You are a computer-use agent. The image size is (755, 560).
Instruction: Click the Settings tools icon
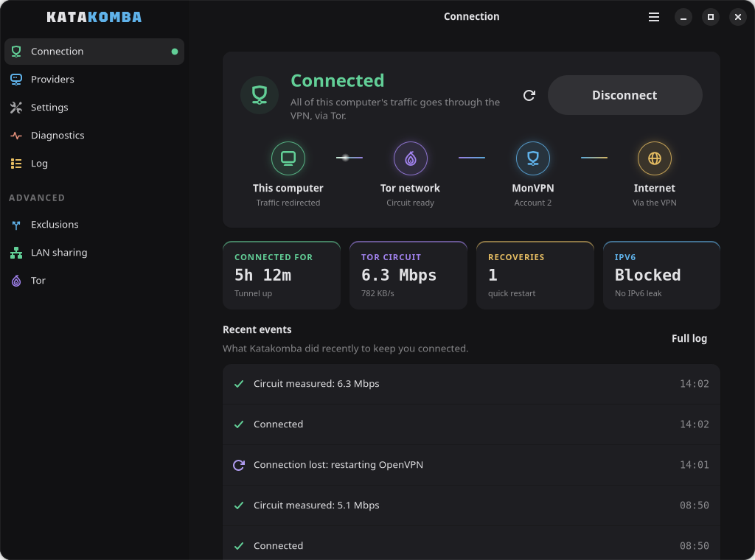click(x=16, y=108)
